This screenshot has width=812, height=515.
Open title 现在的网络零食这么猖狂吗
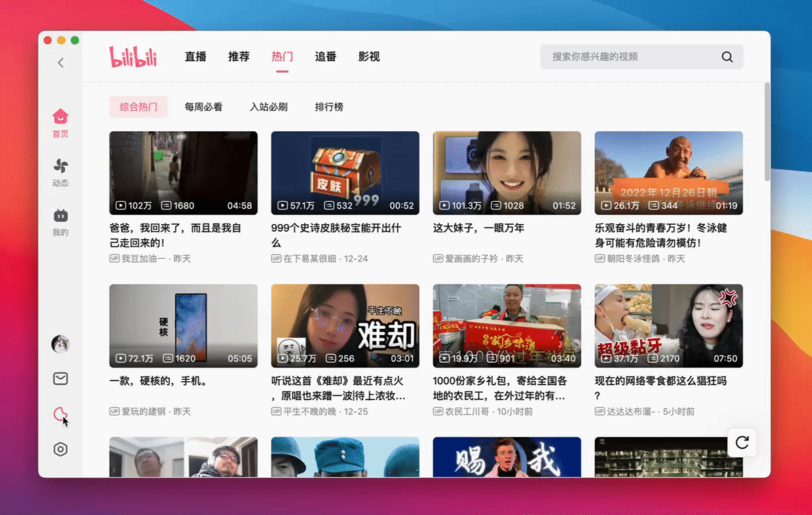point(661,388)
